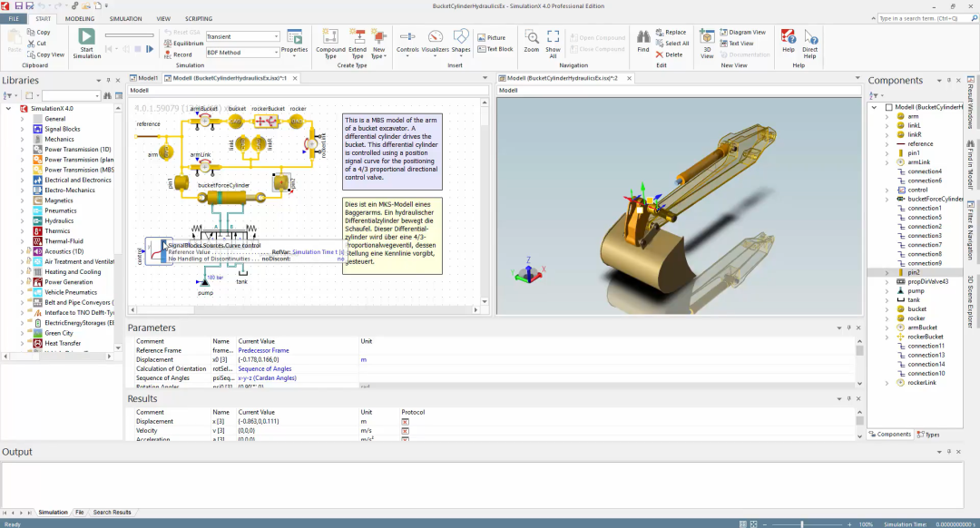Click the search term input field
This screenshot has width=980, height=528.
pos(923,19)
